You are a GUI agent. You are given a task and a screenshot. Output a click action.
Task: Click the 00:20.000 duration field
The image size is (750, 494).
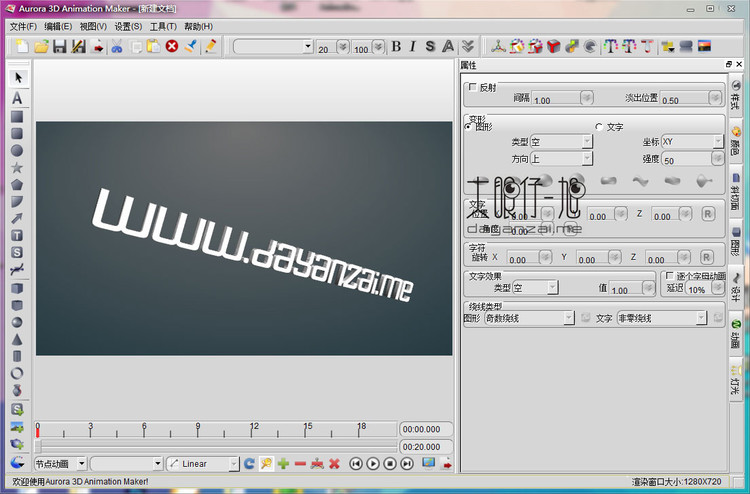pyautogui.click(x=426, y=447)
